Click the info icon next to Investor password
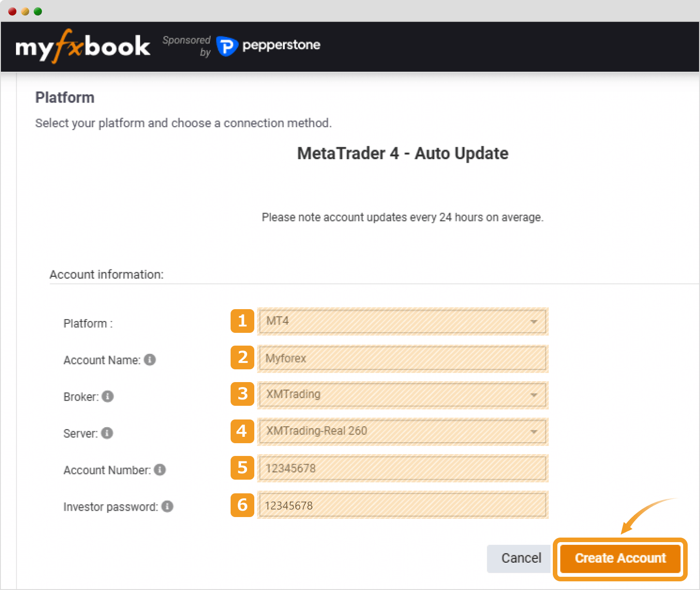Viewport: 700px width, 590px height. coord(167,506)
